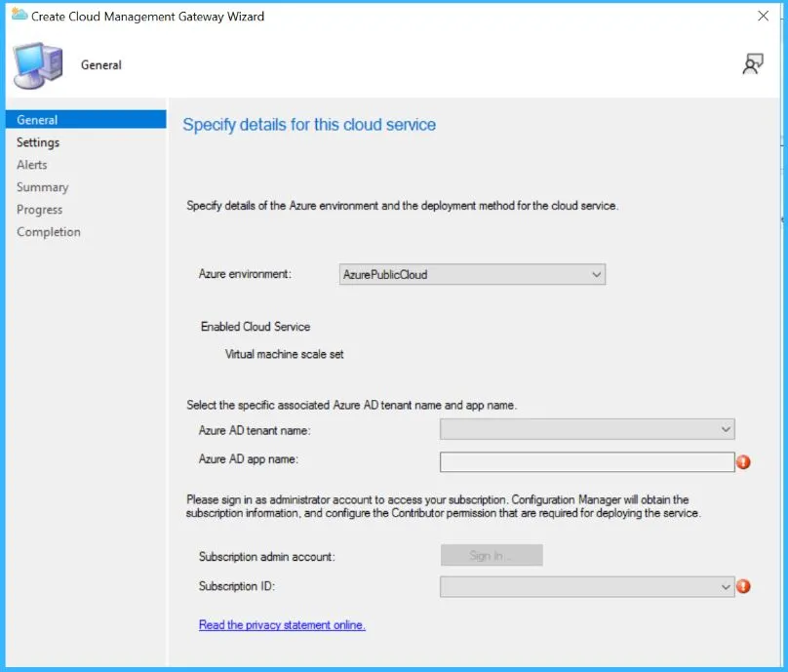
Task: Expand the Azure AD tenant name dropdown
Action: [587, 429]
